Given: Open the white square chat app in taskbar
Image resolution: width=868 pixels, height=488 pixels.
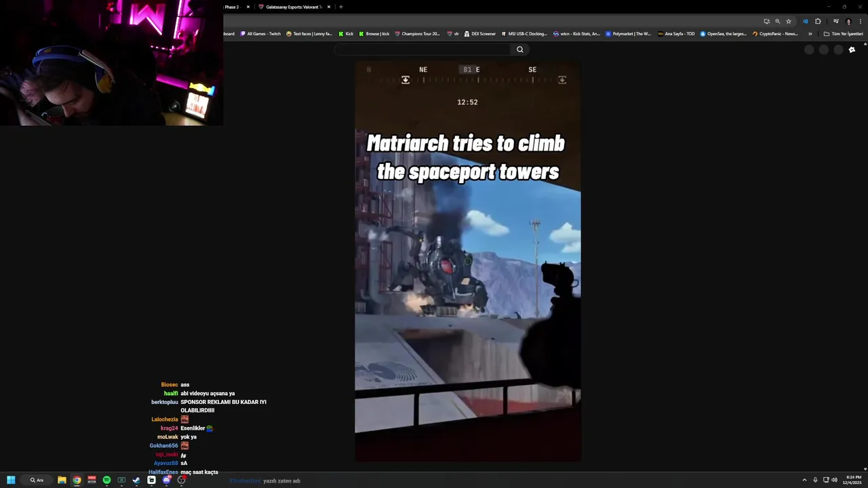Looking at the screenshot, I should click(x=151, y=480).
